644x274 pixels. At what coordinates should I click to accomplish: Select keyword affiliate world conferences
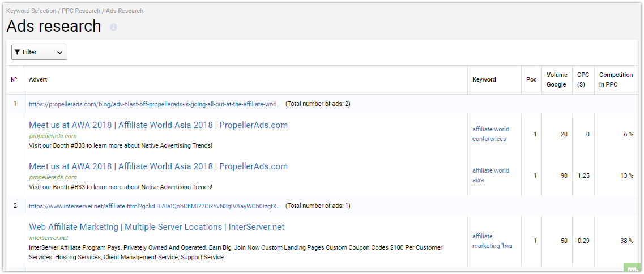coord(491,134)
